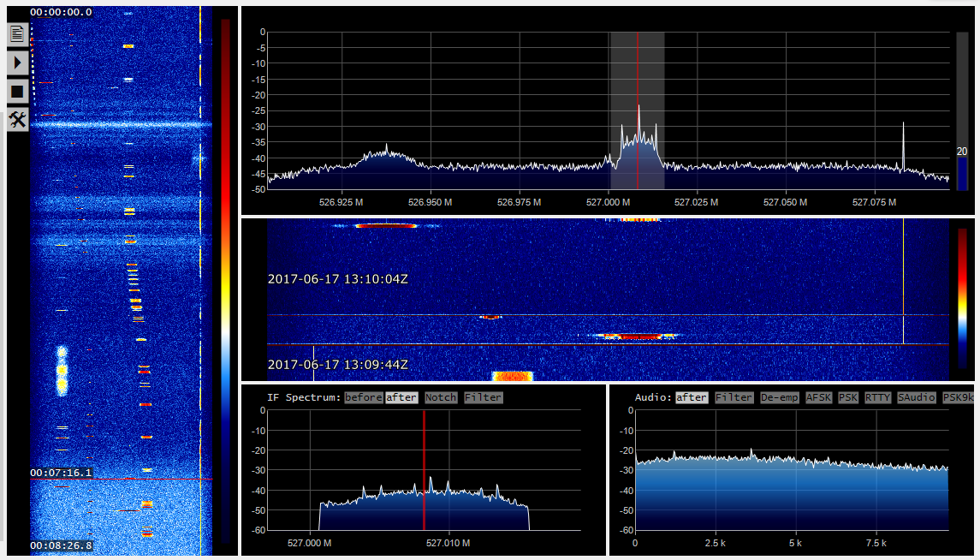Click the gray selected filter passband region
Image resolution: width=980 pixels, height=560 pixels.
click(x=638, y=110)
